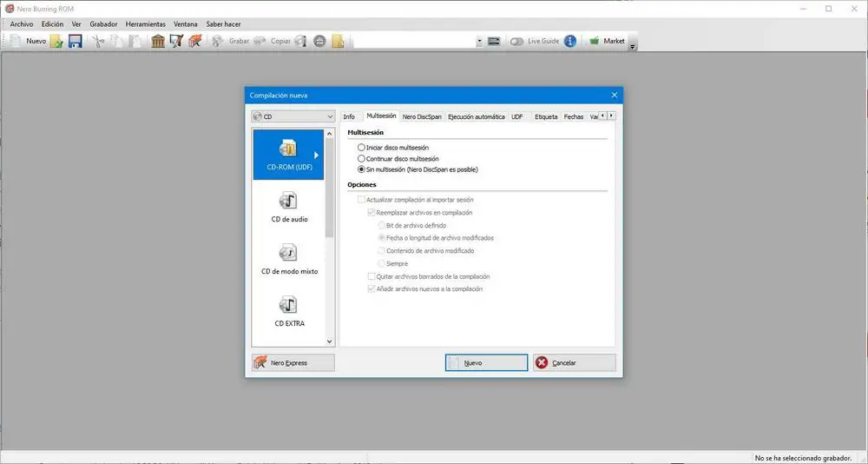The height and width of the screenshot is (464, 868).
Task: Select CD de modo mixto compilation type
Action: point(288,259)
